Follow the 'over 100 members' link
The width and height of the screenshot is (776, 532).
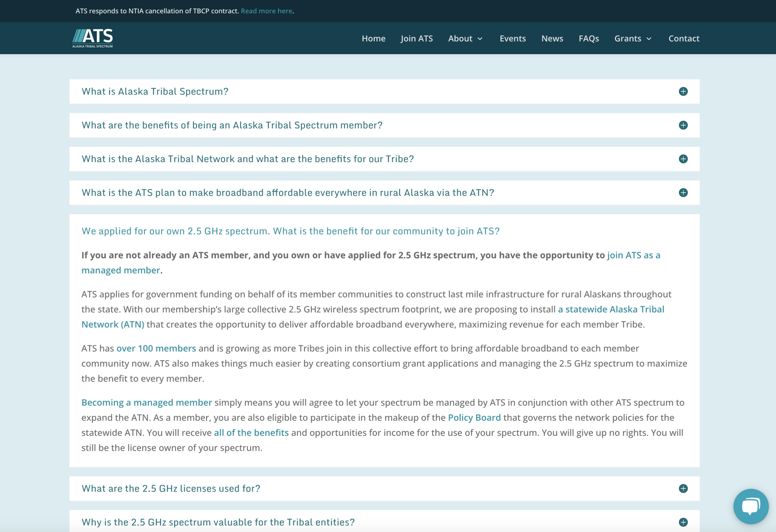[156, 348]
